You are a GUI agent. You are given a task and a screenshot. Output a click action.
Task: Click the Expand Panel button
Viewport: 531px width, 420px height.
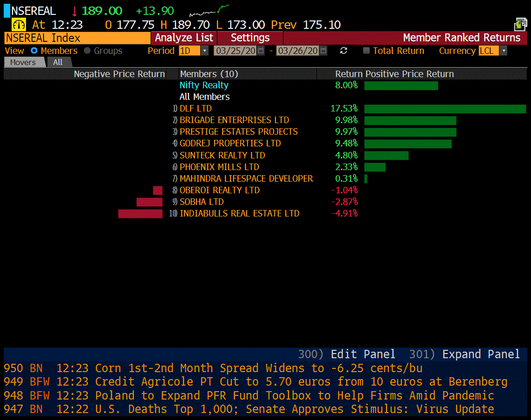481,354
